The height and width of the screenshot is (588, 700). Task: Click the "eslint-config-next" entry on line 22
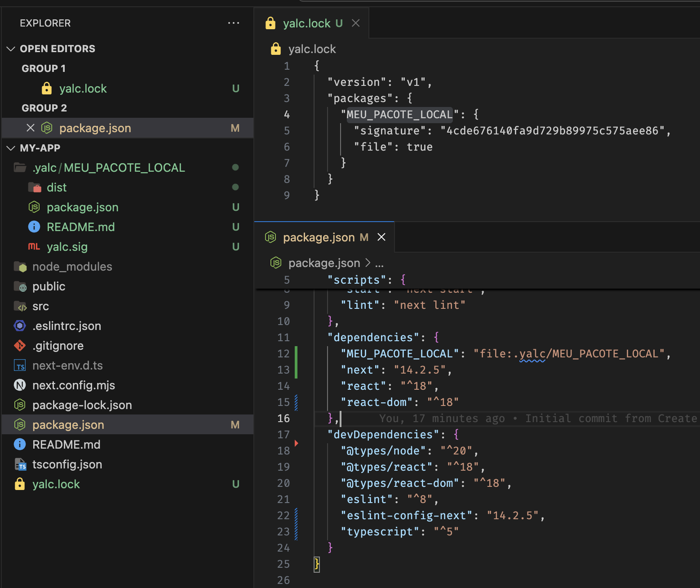tap(443, 516)
